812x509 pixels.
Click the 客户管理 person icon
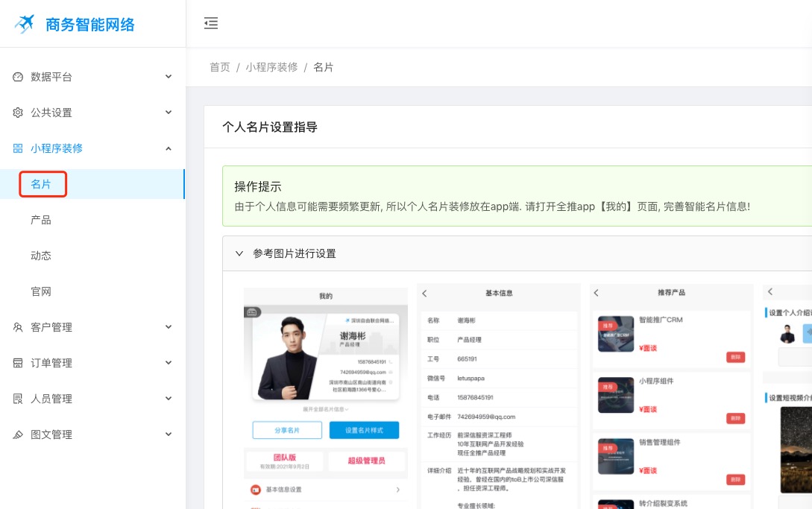pyautogui.click(x=18, y=327)
